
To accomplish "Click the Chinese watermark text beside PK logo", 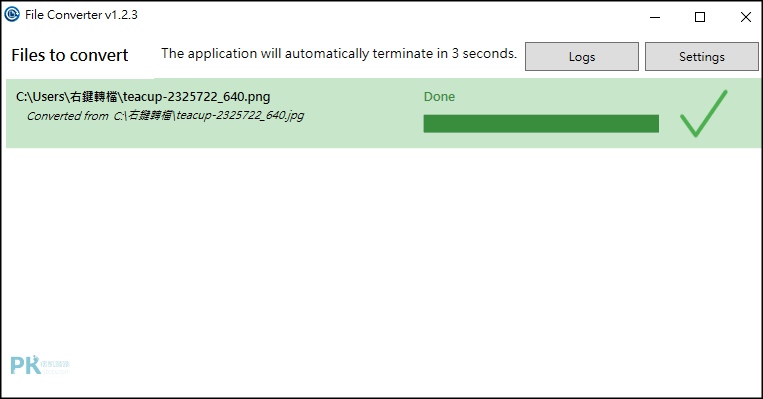I will [55, 366].
